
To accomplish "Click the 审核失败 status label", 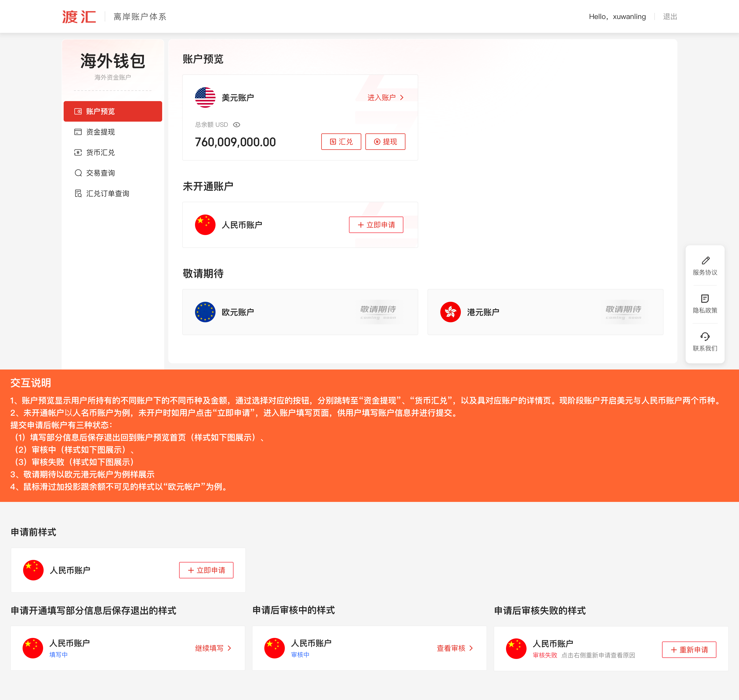I will [x=545, y=655].
